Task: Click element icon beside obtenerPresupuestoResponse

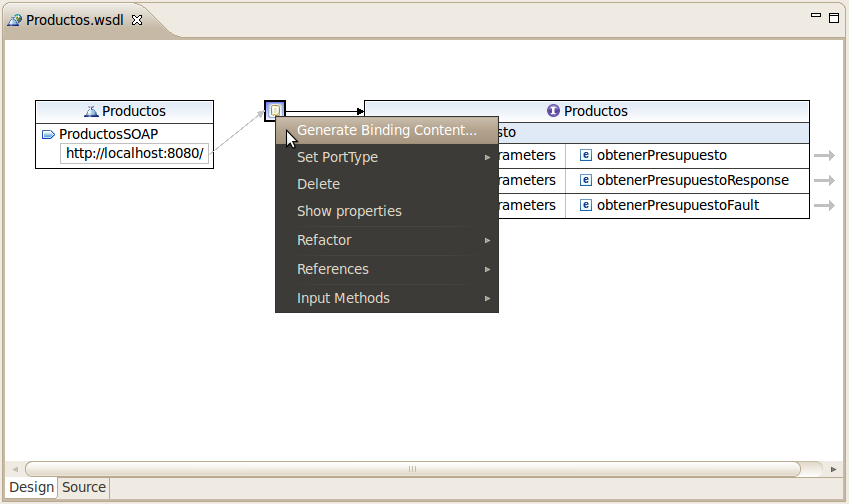Action: coord(585,180)
